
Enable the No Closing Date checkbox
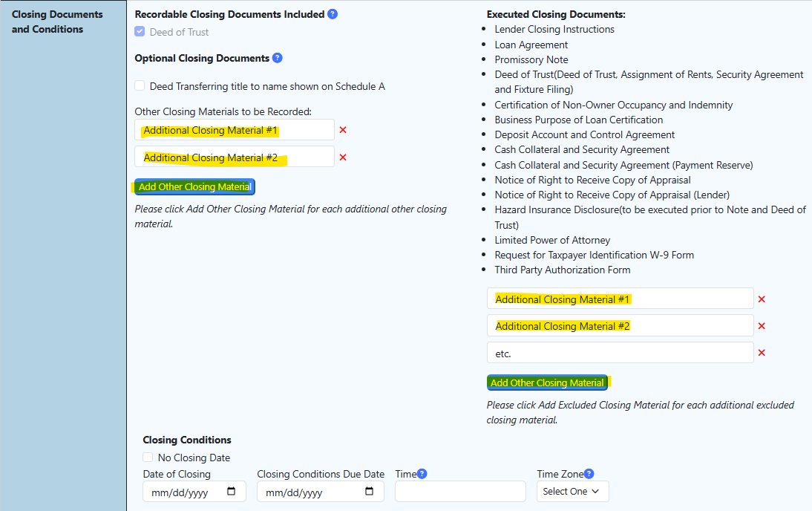[148, 458]
